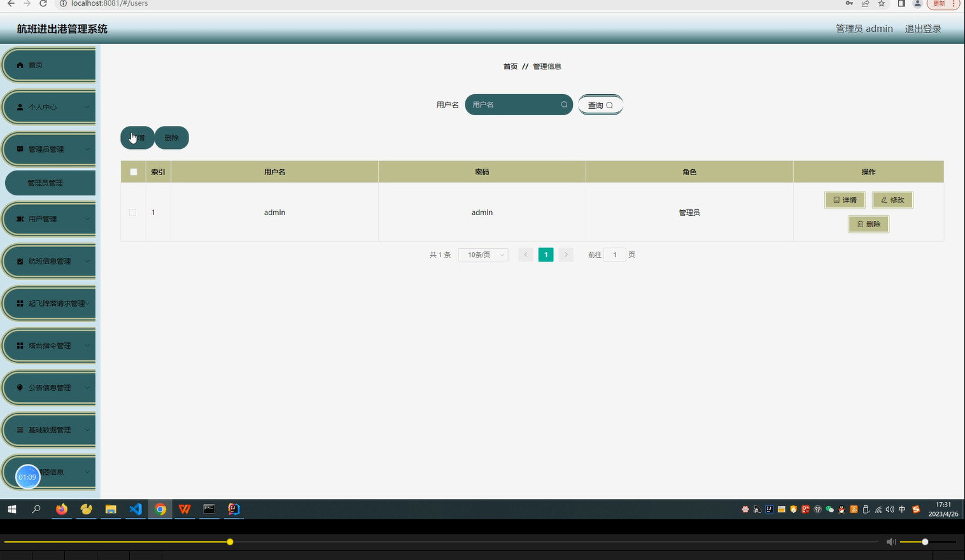Screen dimensions: 965x560
Task: Click the home icon beside 首页
Action: [20, 65]
